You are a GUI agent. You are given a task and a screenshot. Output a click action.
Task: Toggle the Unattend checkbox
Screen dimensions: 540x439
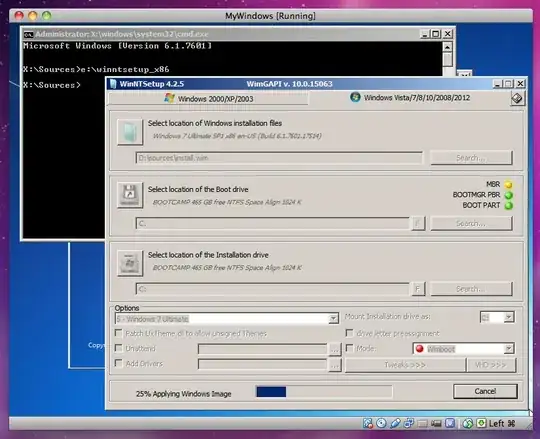(118, 348)
